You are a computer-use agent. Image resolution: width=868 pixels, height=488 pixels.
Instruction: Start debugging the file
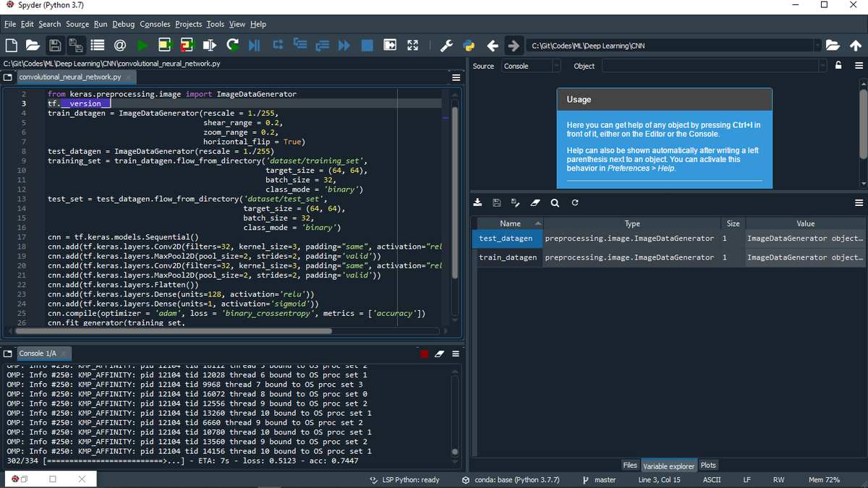click(255, 45)
